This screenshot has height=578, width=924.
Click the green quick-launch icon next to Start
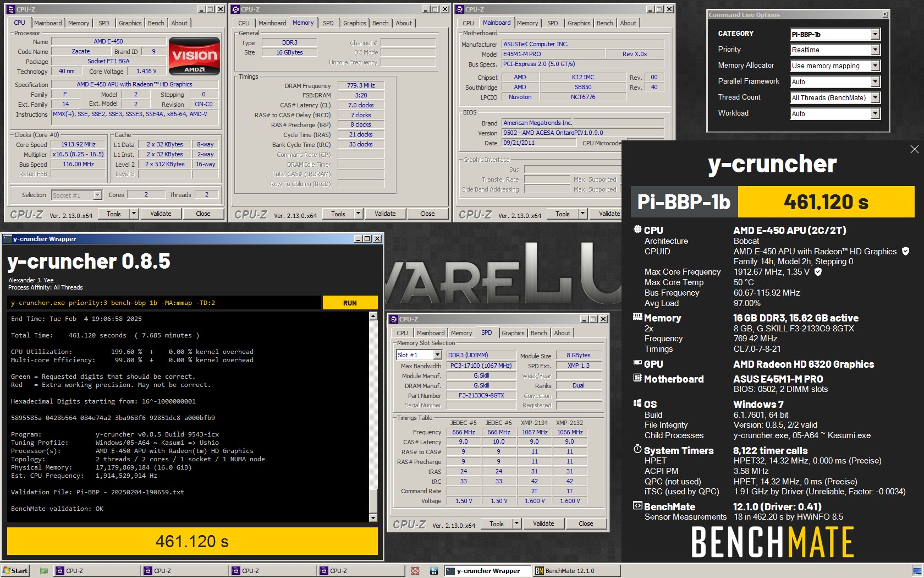pos(43,571)
